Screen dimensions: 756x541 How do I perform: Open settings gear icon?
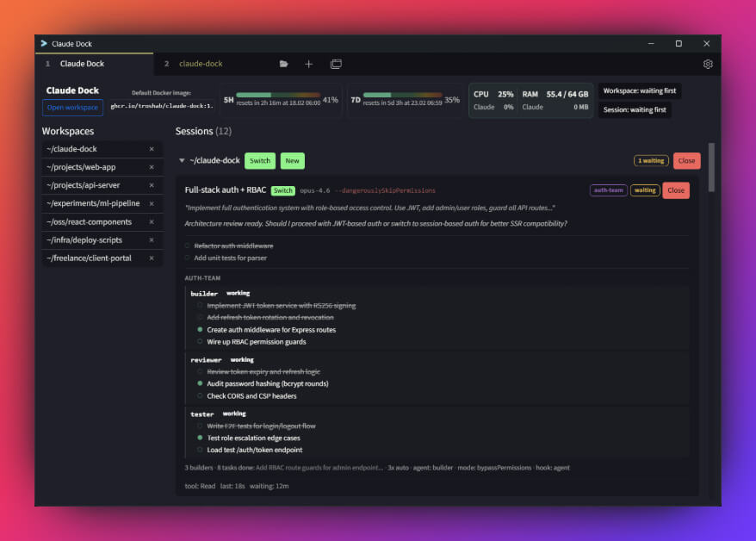pos(707,64)
